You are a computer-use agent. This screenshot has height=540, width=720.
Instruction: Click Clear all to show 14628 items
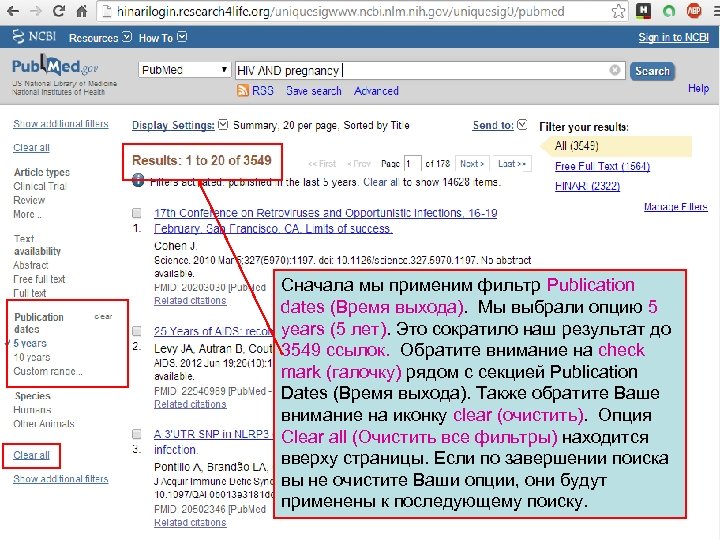click(x=381, y=182)
